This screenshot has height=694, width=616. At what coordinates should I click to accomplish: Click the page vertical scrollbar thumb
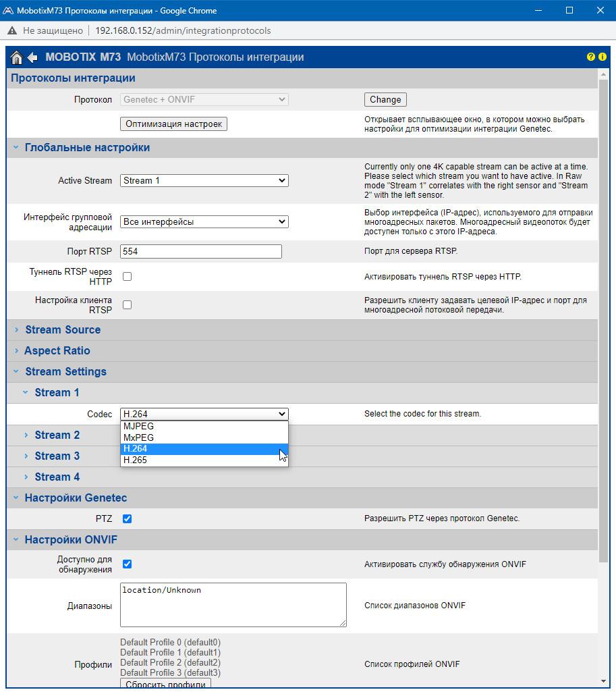tap(603, 321)
